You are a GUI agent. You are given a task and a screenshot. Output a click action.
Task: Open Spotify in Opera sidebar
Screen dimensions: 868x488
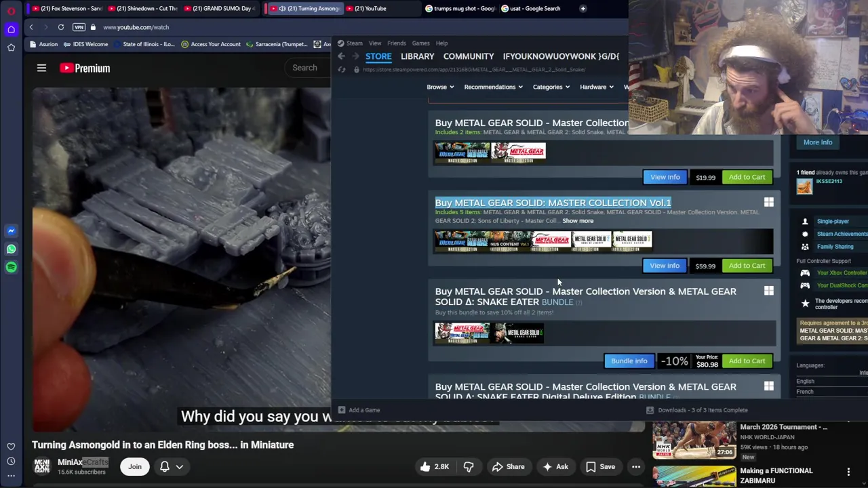[x=11, y=267]
